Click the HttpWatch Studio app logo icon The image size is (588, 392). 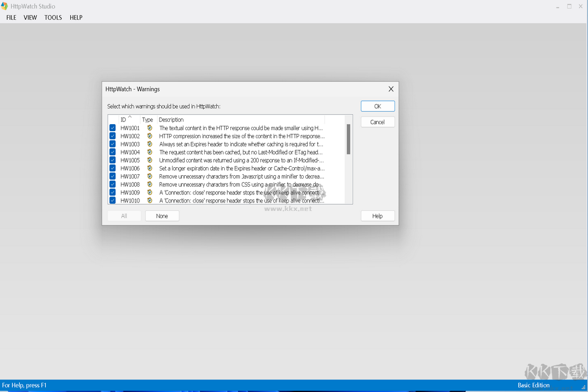click(4, 6)
